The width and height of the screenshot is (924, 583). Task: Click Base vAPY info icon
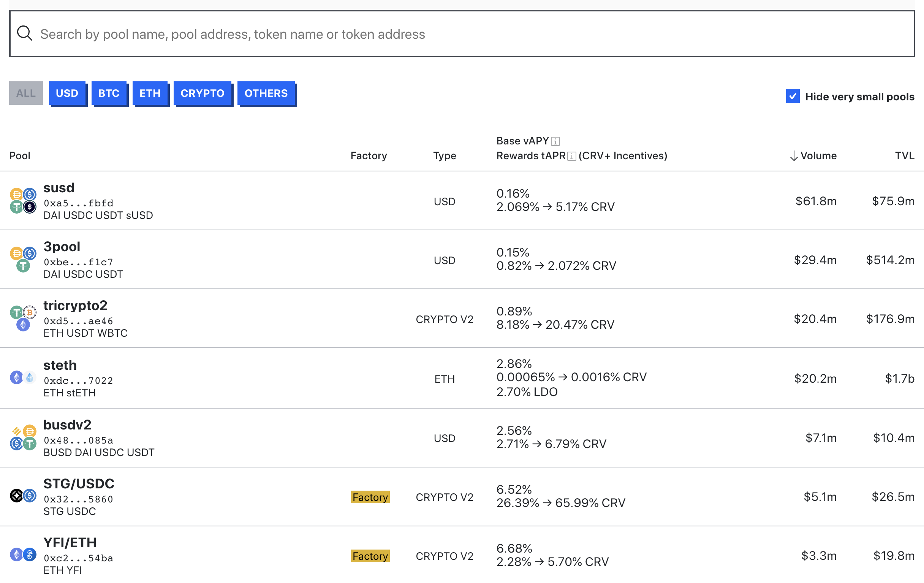(555, 141)
